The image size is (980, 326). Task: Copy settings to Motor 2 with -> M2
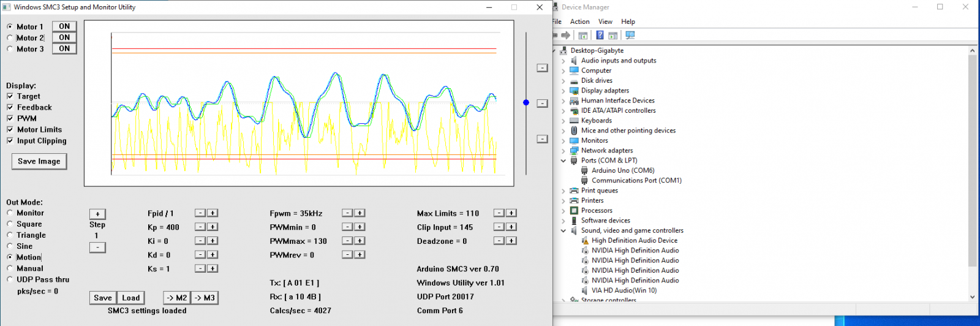coord(177,298)
